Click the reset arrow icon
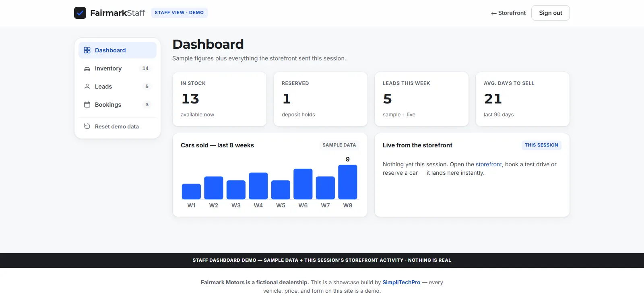The width and height of the screenshot is (644, 306). point(87,126)
